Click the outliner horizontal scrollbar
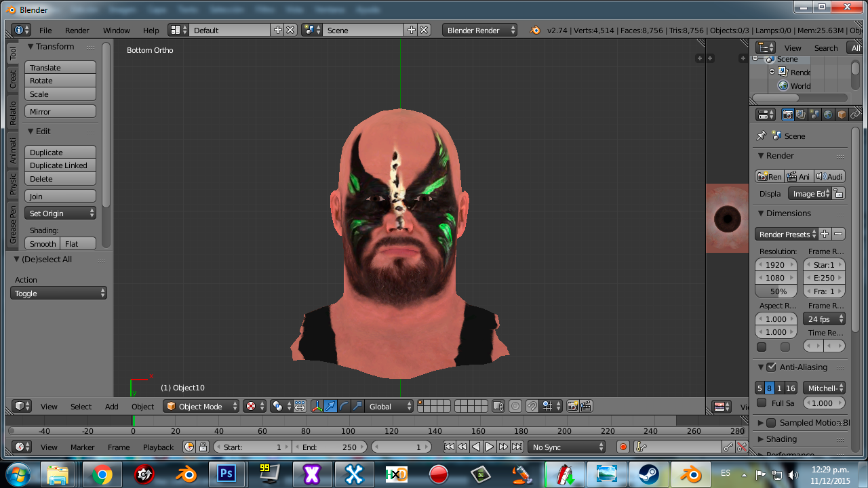The width and height of the screenshot is (868, 488). click(776, 98)
